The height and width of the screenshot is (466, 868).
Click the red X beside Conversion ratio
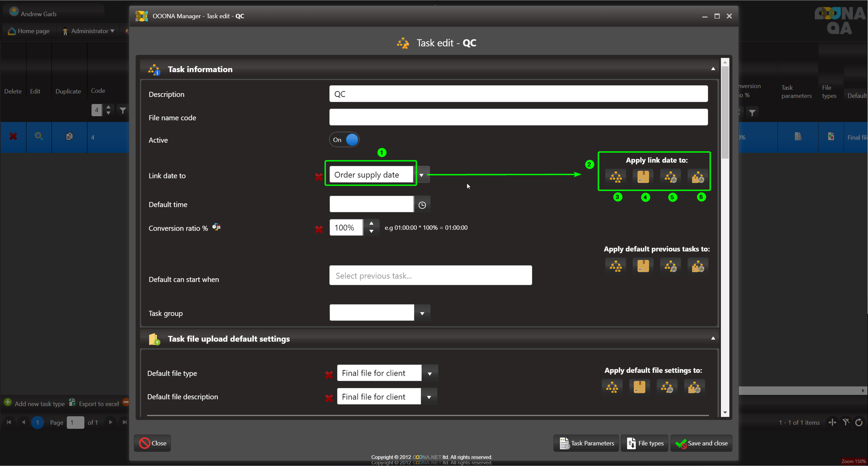318,230
